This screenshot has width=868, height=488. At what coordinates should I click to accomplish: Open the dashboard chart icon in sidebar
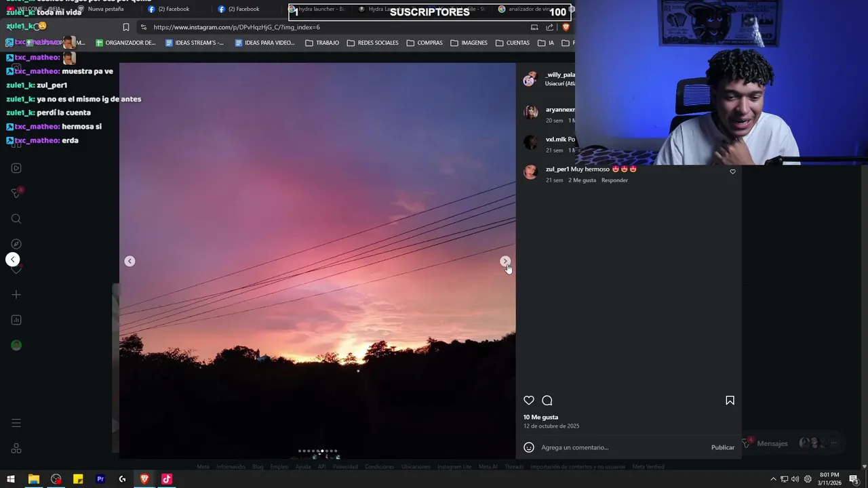coord(16,320)
